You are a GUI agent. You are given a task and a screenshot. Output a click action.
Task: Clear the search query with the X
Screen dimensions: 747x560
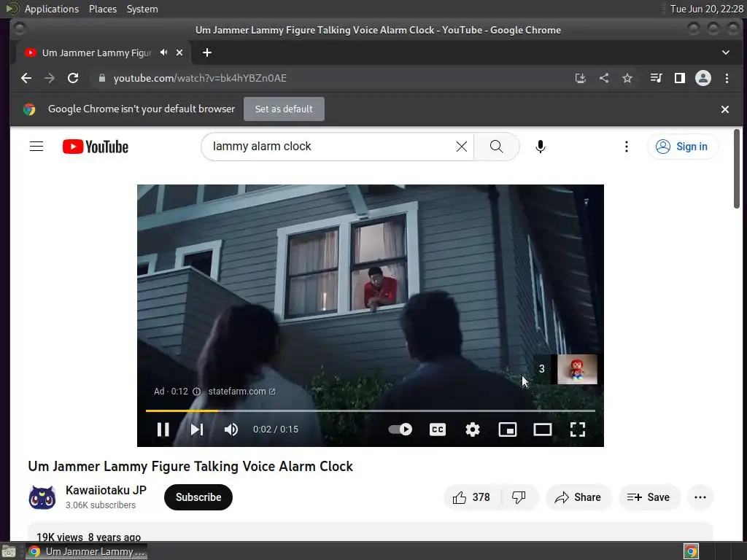point(461,147)
